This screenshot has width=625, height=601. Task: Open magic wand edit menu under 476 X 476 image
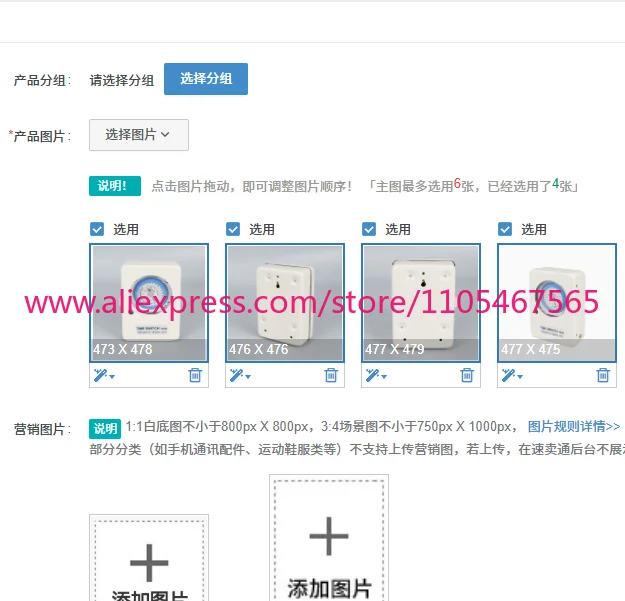pos(240,375)
